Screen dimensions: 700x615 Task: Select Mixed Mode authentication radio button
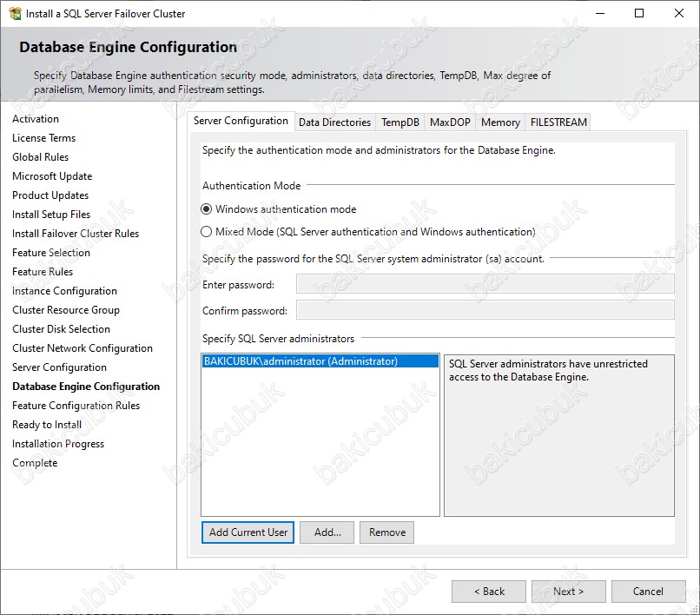206,232
